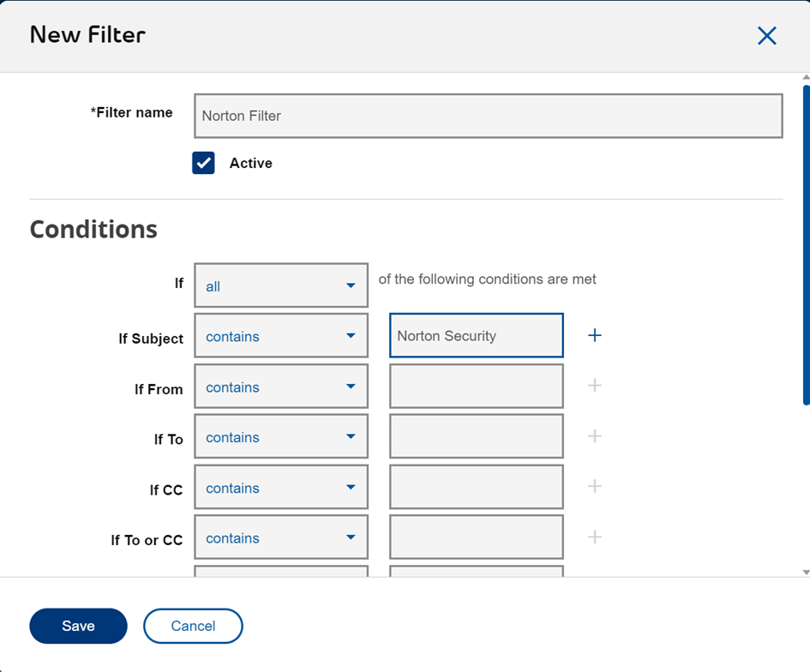Click the plus icon next to If Subject
810x672 pixels.
point(594,335)
